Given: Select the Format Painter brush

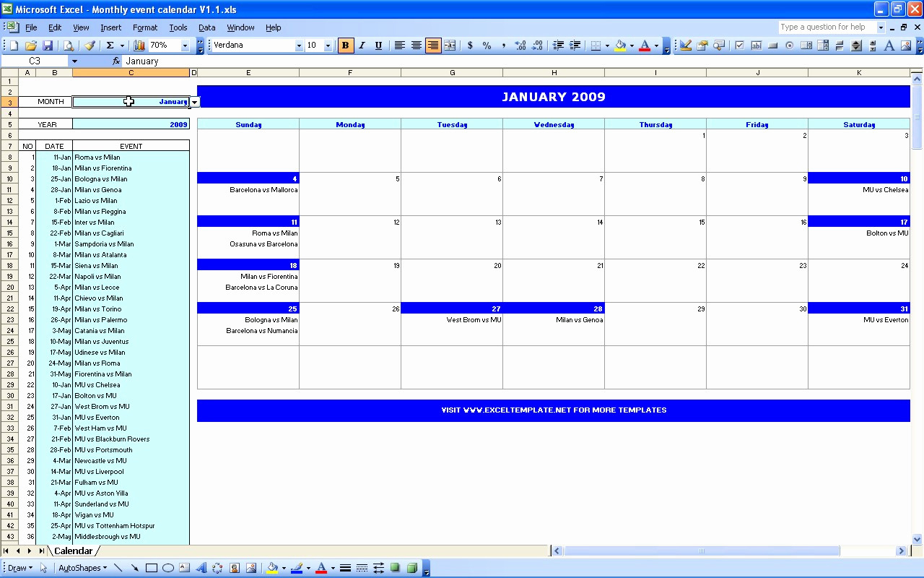Looking at the screenshot, I should [90, 46].
